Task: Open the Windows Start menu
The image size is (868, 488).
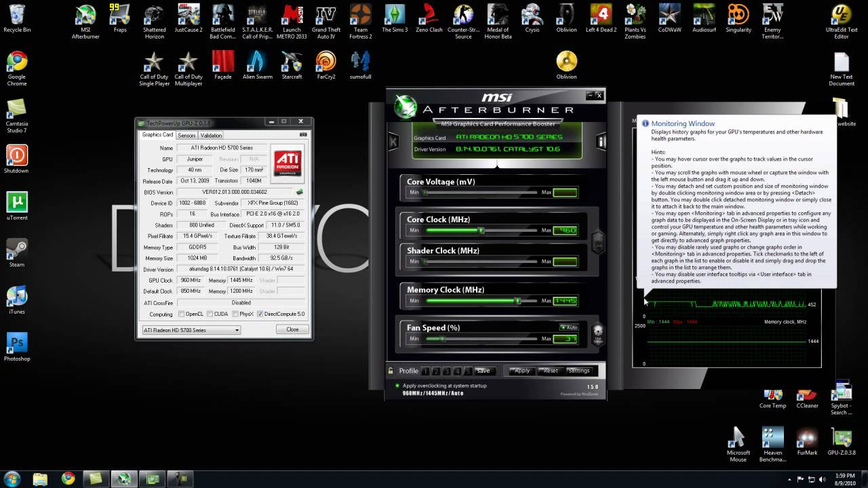Action: [12, 479]
